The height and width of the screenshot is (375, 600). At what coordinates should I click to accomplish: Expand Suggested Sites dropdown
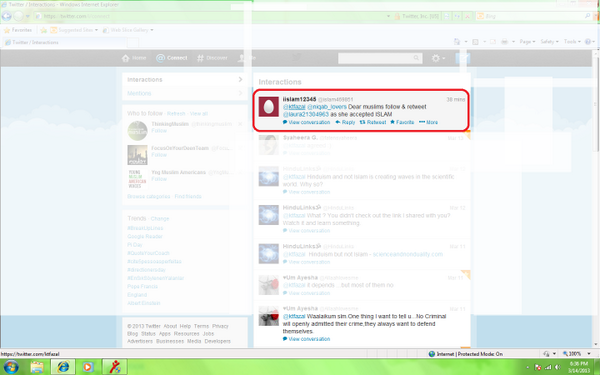tap(96, 30)
